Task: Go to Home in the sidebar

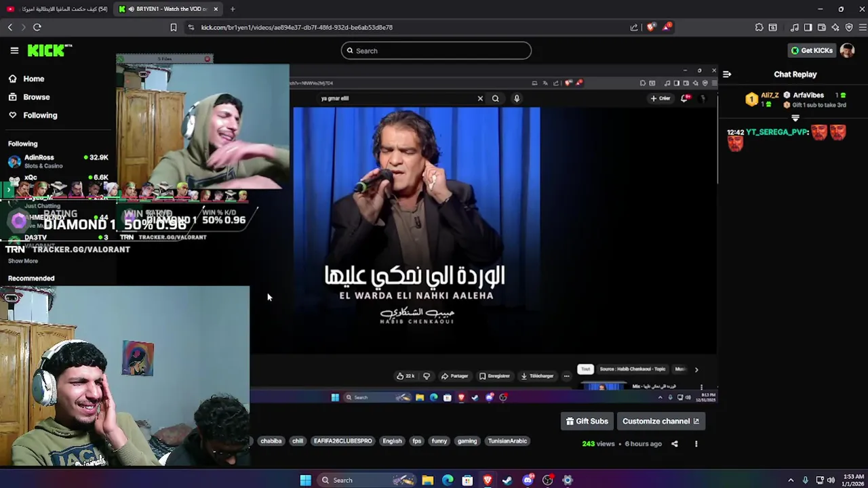Action: point(33,79)
